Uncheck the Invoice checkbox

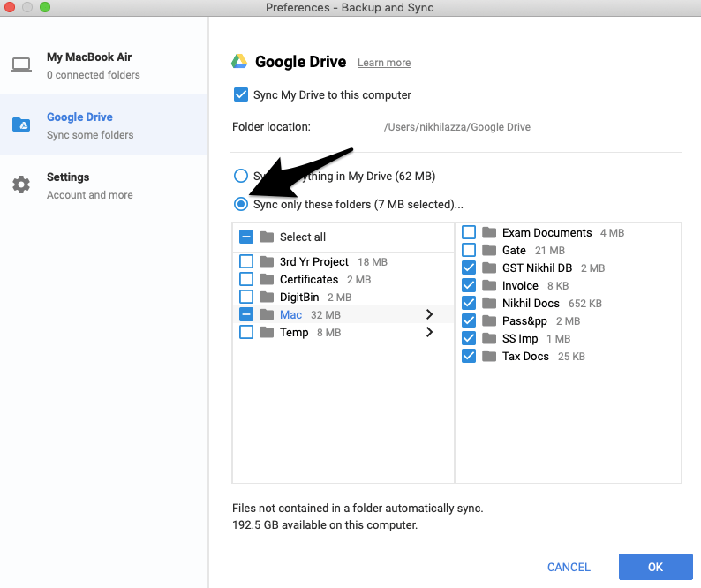click(469, 285)
